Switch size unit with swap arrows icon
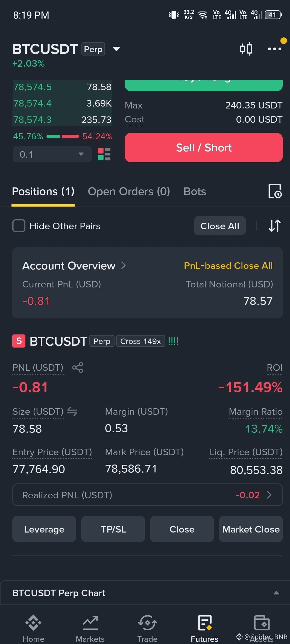 click(x=72, y=411)
